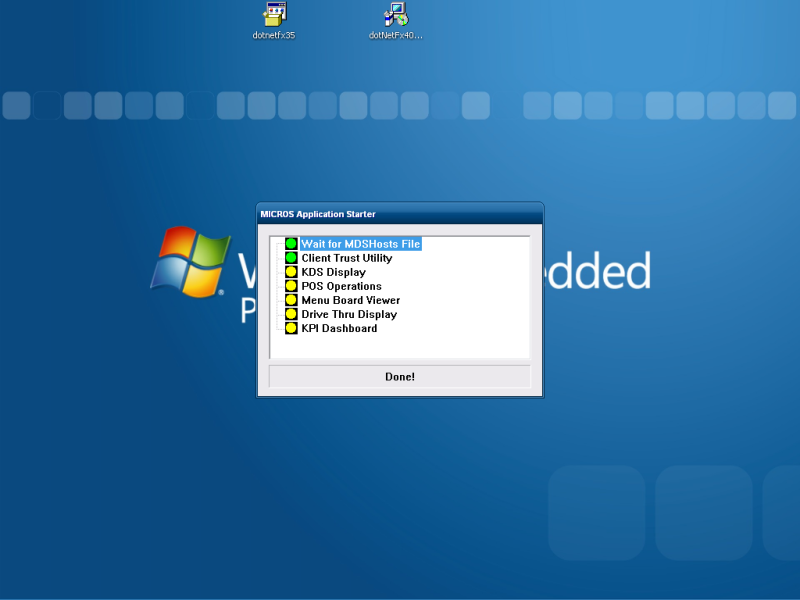Click yellow status icon beside KDS Display

(291, 272)
